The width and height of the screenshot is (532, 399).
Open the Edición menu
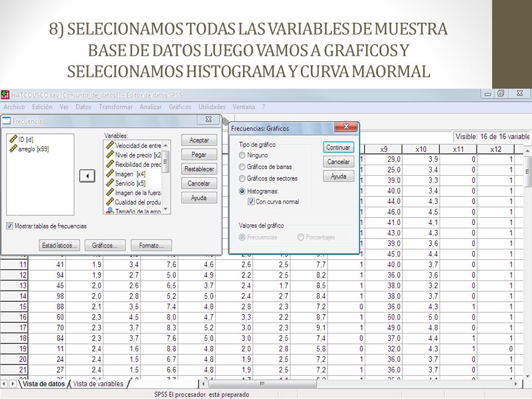[x=42, y=107]
